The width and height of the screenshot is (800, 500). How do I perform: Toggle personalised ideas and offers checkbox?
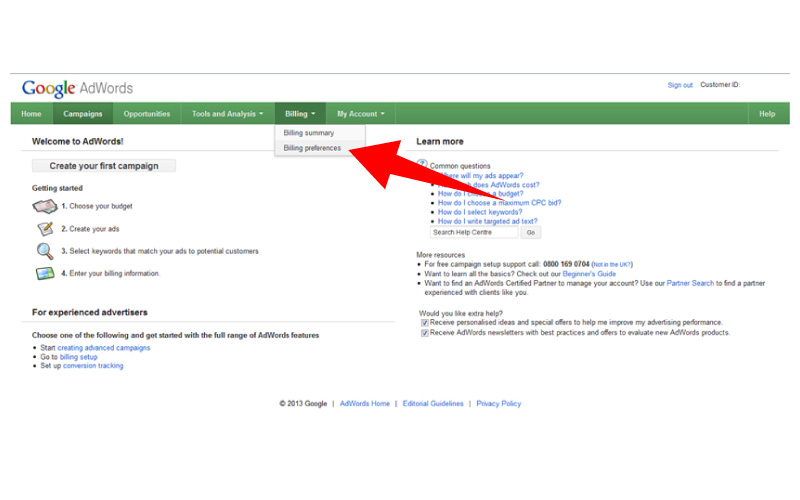coord(424,323)
